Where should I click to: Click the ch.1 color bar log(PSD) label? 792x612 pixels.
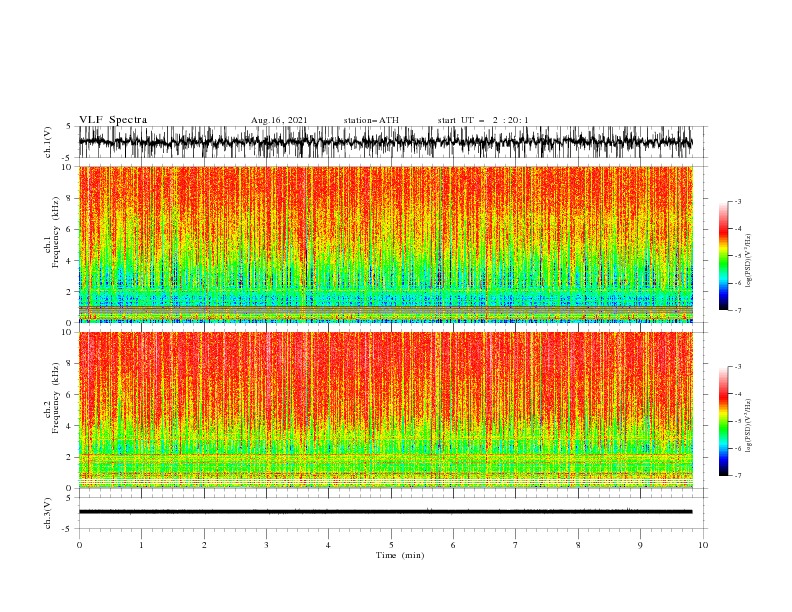pyautogui.click(x=749, y=261)
